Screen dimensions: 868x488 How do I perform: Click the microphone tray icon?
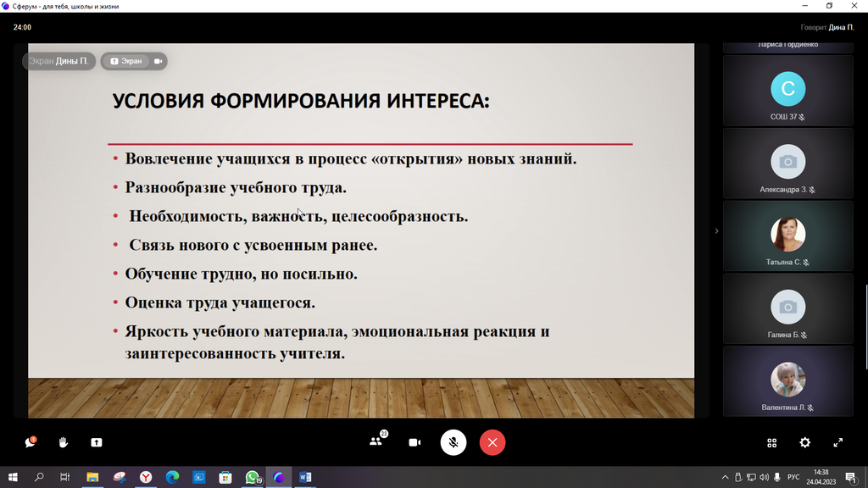[x=777, y=477]
